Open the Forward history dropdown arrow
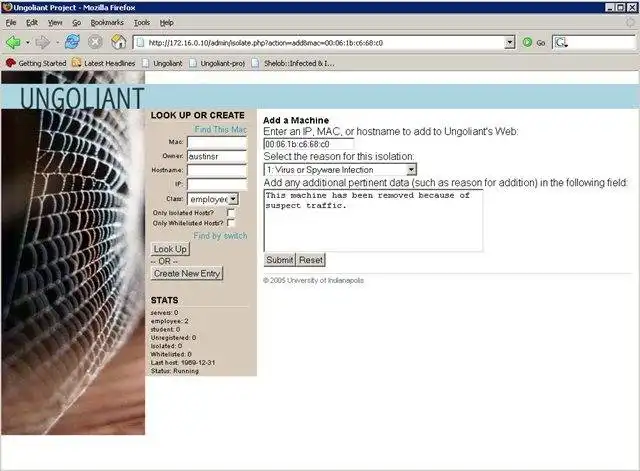The width and height of the screenshot is (640, 471). [57, 42]
